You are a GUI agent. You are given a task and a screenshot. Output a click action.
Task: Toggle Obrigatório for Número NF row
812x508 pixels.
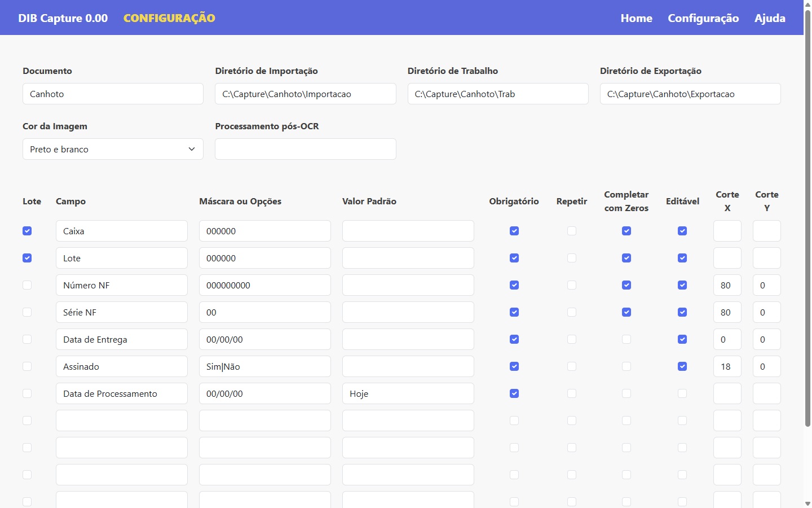point(514,285)
